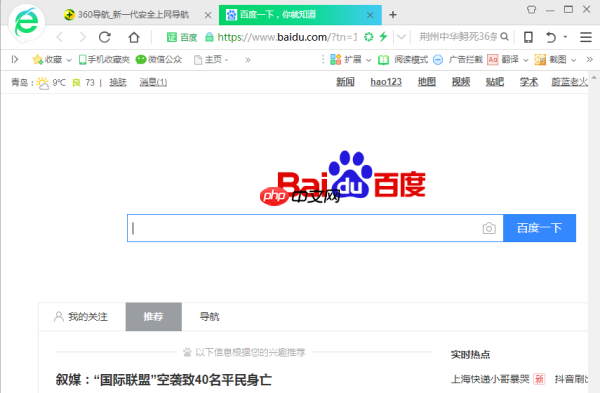Screen dimensions: 600x393
Task: Click the lightning speed mode icon
Action: tap(383, 37)
